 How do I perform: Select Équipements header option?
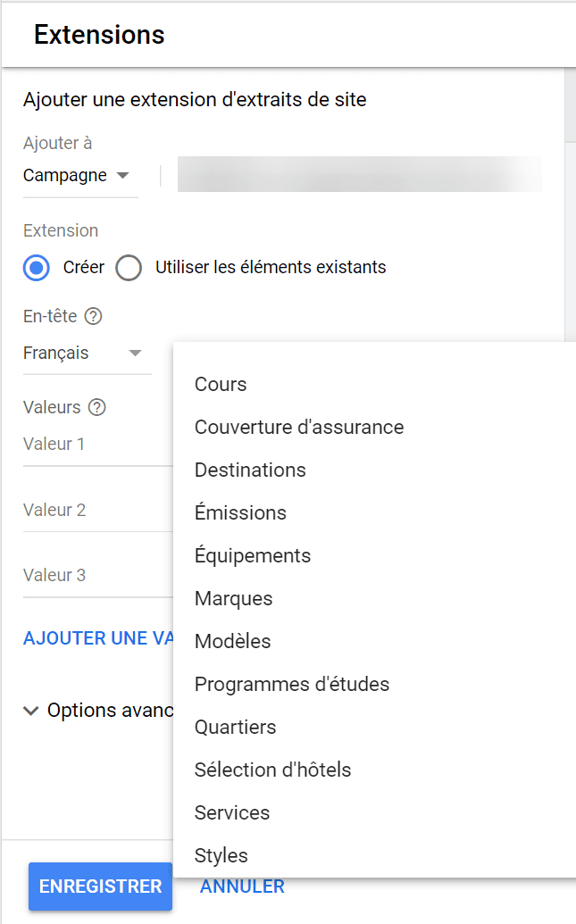click(253, 555)
